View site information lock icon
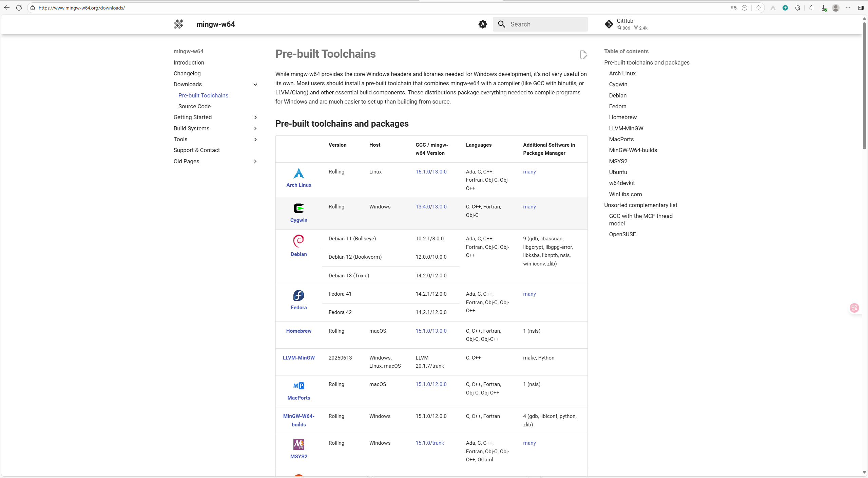Screen dimensions: 868x478 coord(33,8)
